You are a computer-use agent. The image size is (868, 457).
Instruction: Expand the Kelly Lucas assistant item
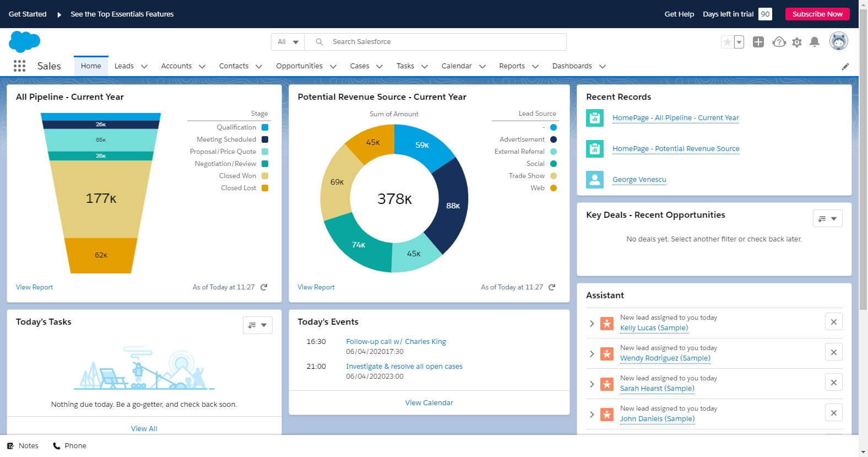pyautogui.click(x=592, y=324)
